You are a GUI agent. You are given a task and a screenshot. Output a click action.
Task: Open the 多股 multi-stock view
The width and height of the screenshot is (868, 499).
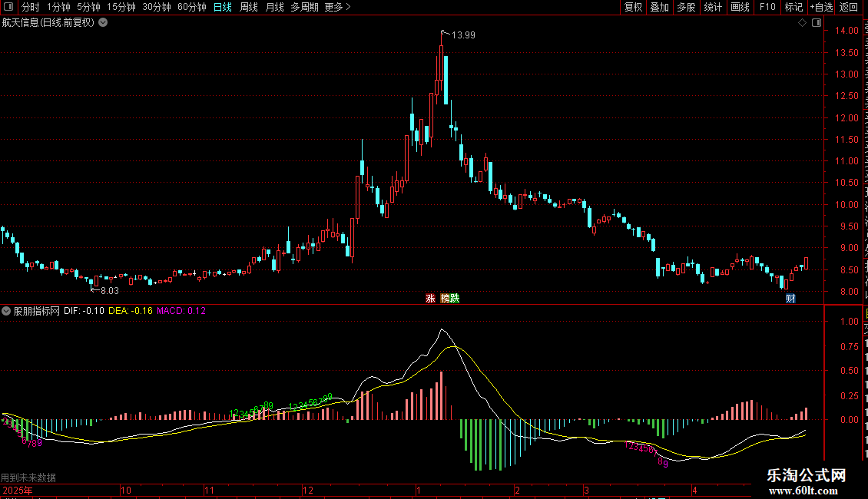coord(686,7)
